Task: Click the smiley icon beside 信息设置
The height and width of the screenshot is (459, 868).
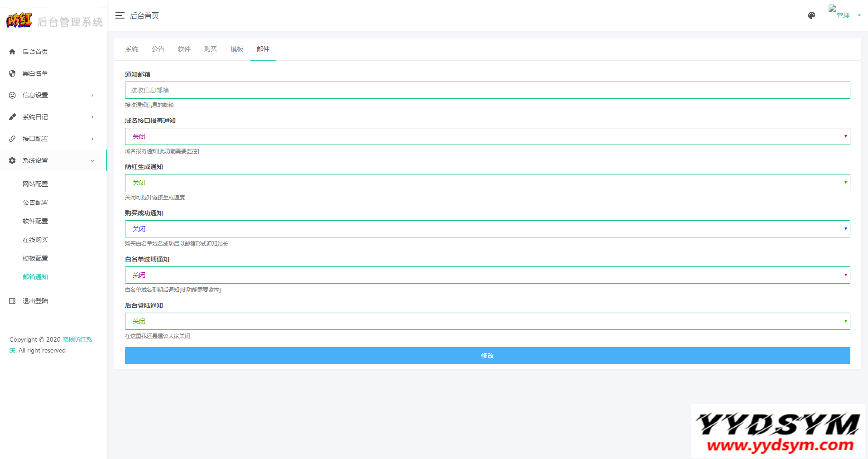Action: [x=12, y=95]
